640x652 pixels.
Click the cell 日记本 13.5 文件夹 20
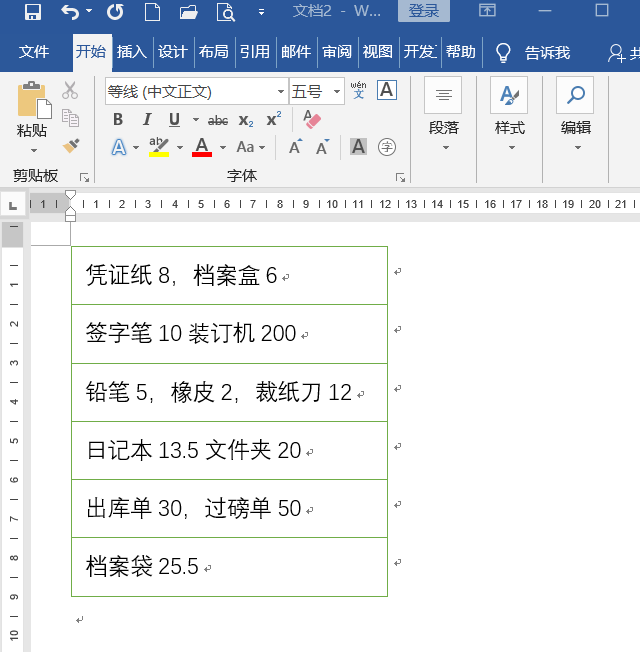click(229, 451)
